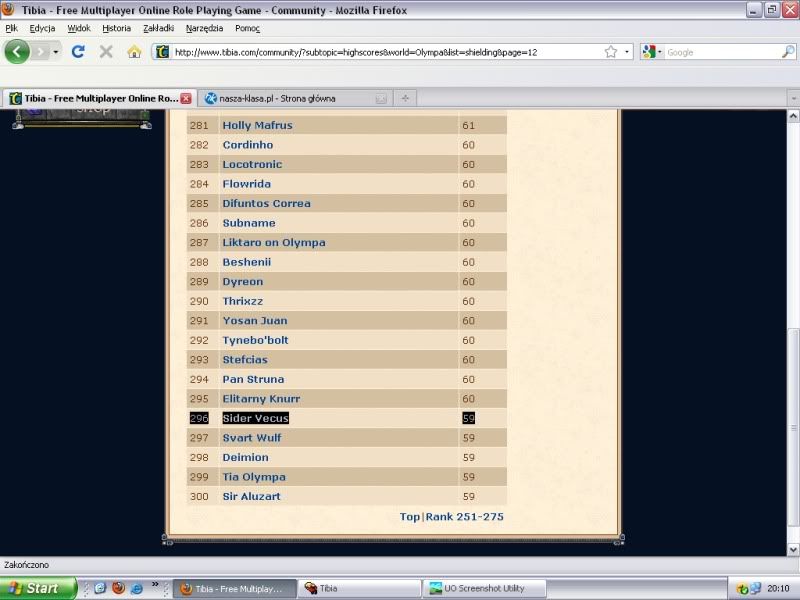Click the scrollbar down arrow
800x600 pixels.
click(x=793, y=549)
